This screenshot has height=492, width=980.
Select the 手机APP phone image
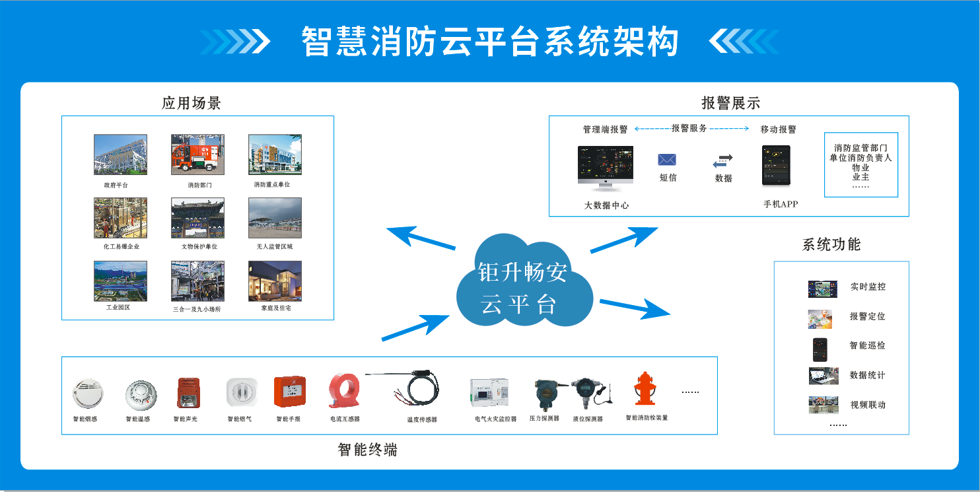click(777, 166)
